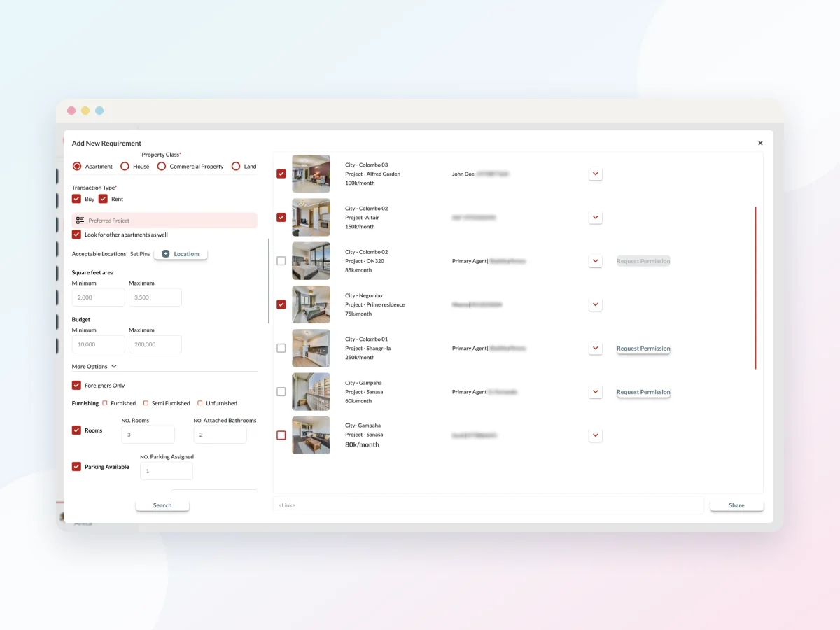Toggle the Rooms checkbox

point(77,430)
